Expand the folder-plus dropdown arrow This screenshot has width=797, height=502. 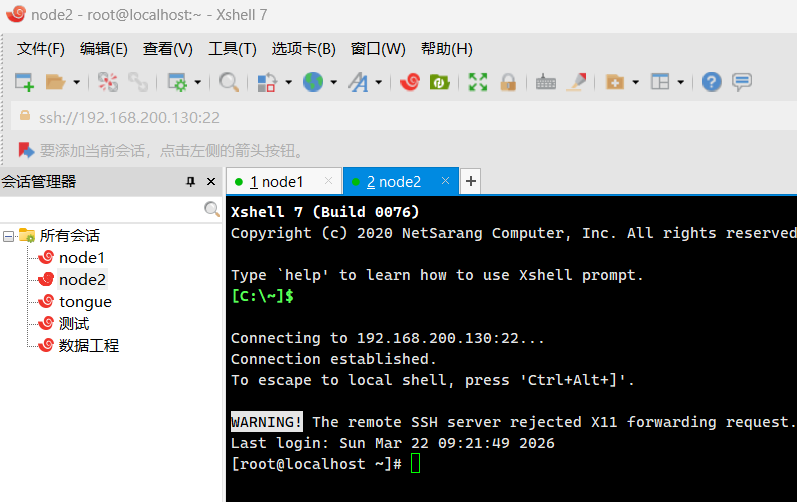[x=635, y=82]
